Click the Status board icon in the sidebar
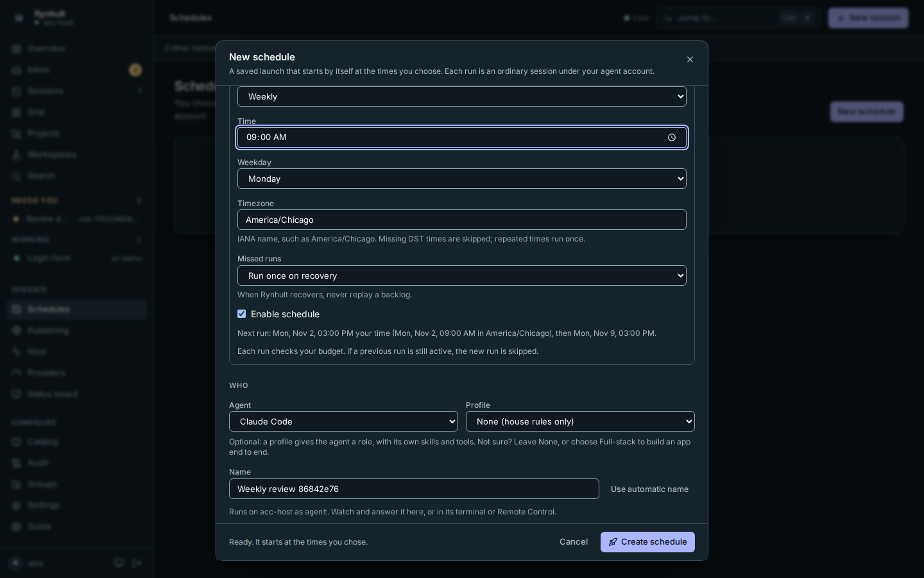Viewport: 924px width, 578px height. [17, 394]
